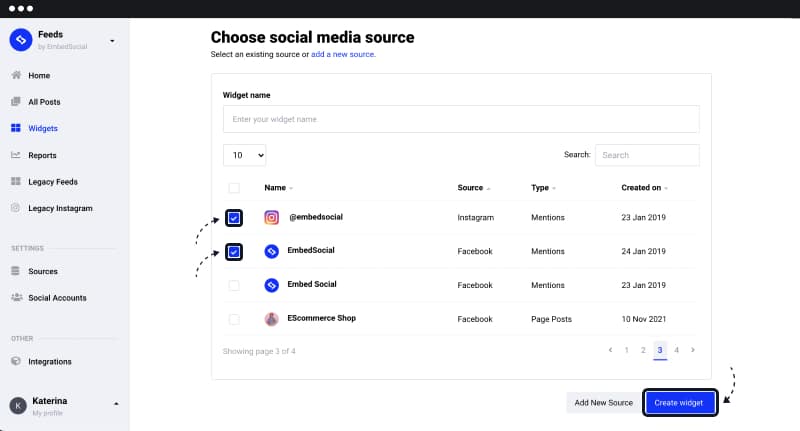Viewport: 800px width, 431px height.
Task: Click the Add New Source button
Action: pyautogui.click(x=604, y=402)
